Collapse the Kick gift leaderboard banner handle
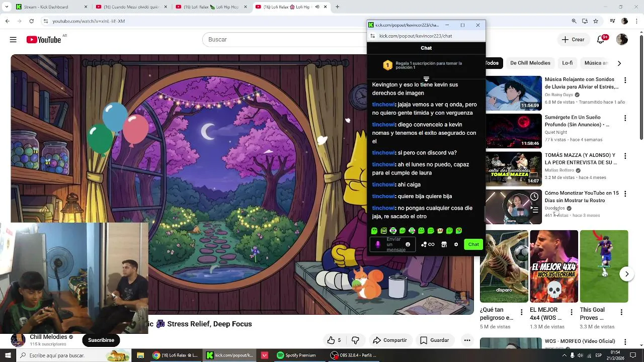Viewport: 644px width, 362px height. pos(426,79)
